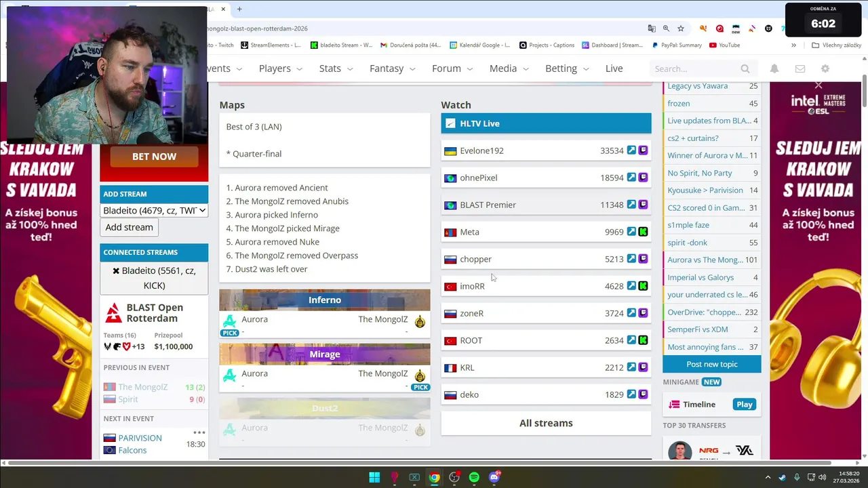Open notifications bell icon
The image size is (868, 488).
pyautogui.click(x=774, y=68)
